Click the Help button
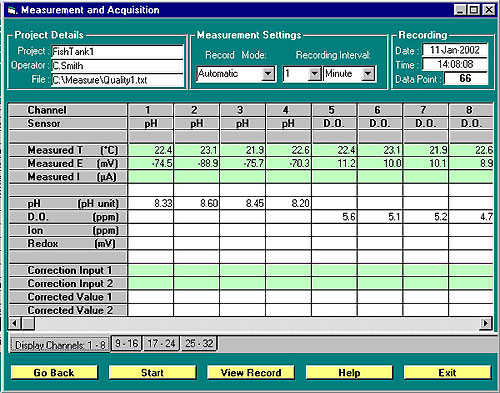 (349, 372)
